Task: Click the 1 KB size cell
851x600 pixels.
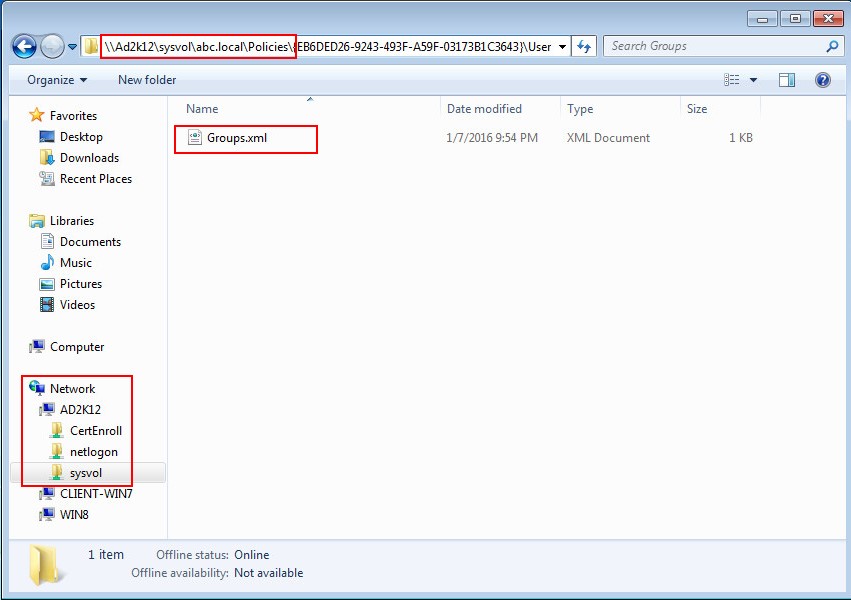Action: point(740,138)
